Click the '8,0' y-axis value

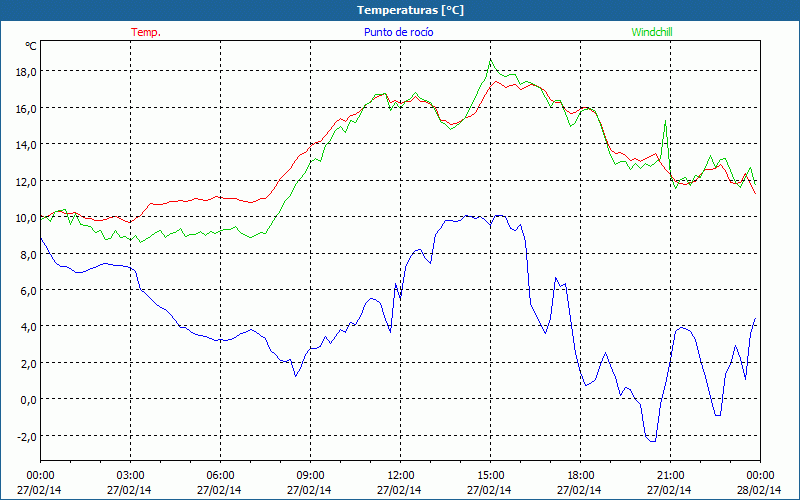tap(29, 255)
